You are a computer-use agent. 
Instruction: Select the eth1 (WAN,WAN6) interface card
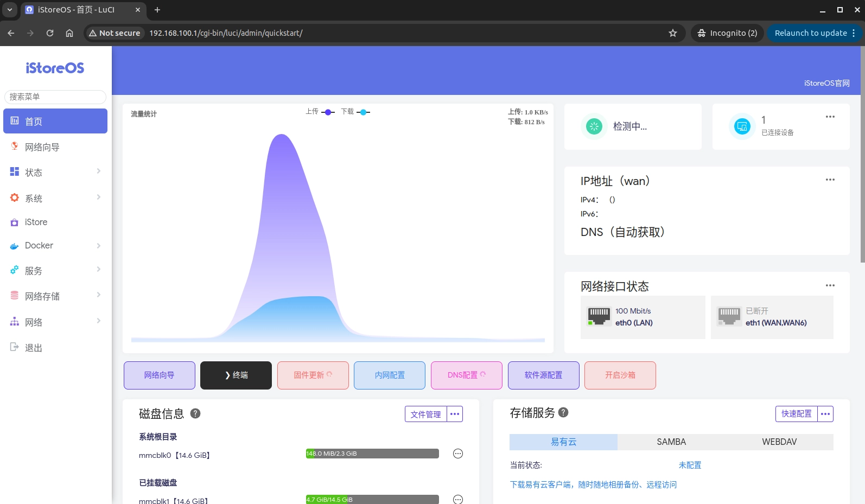772,317
